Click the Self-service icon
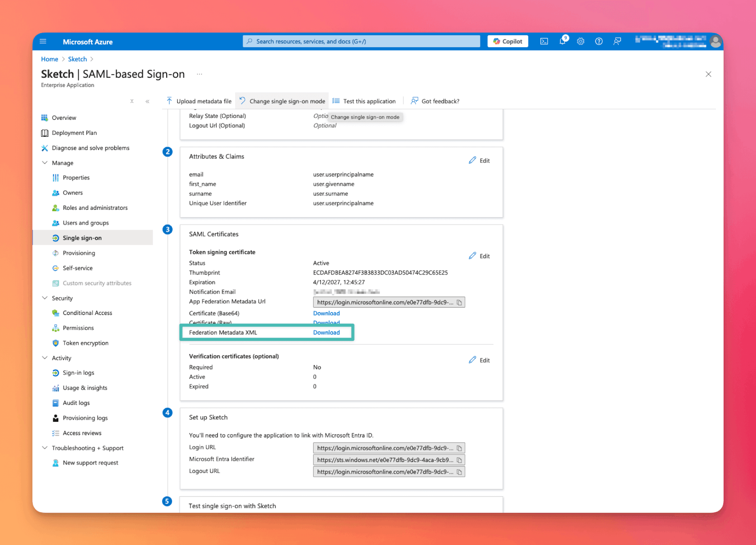The width and height of the screenshot is (756, 545). [x=56, y=268]
